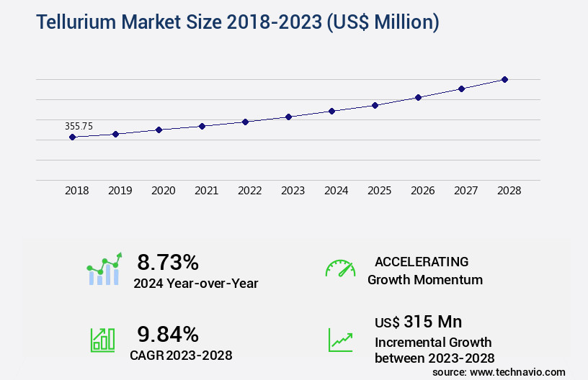Image resolution: width=588 pixels, height=380 pixels.
Task: Click the US$ 315 Mn value
Action: point(418,321)
